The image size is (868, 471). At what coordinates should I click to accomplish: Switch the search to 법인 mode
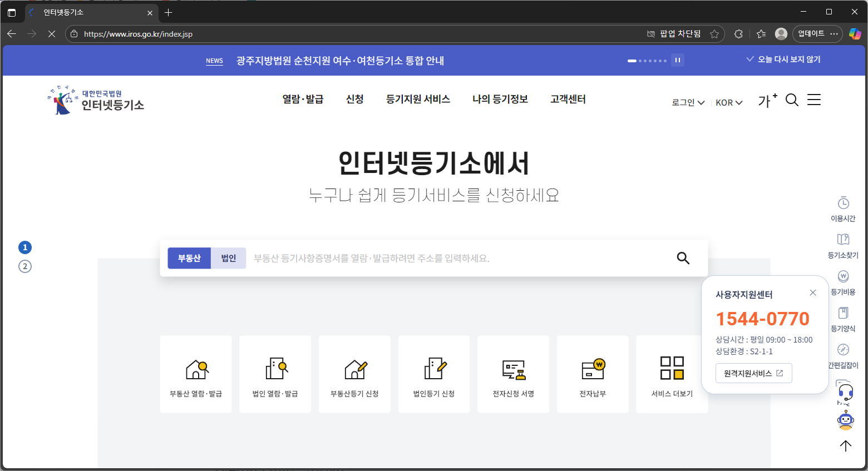point(228,258)
